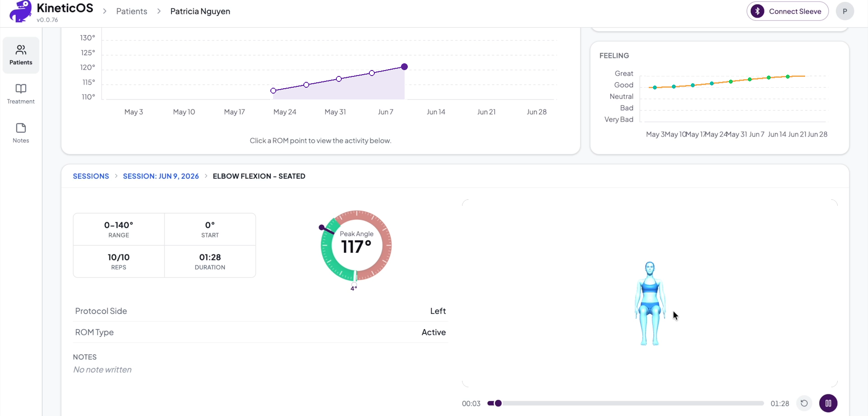Screen dimensions: 868x416
Task: Click Patricia Nguyen breadcrumb
Action: [x=200, y=11]
